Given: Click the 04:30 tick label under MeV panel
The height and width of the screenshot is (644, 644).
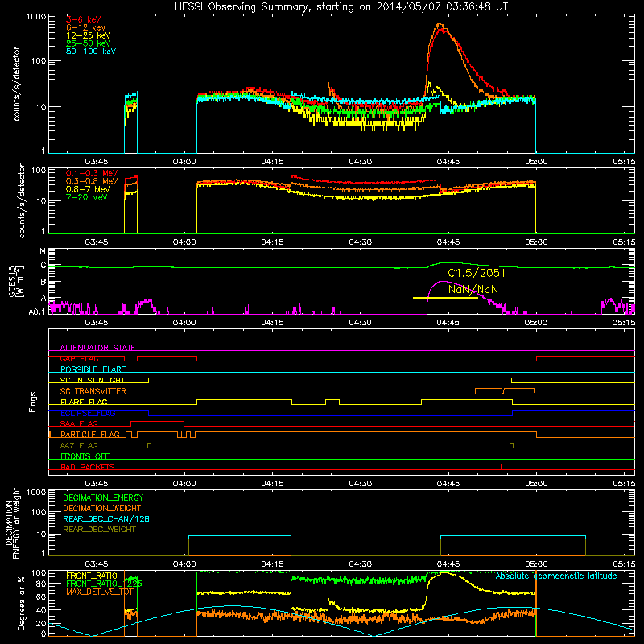Looking at the screenshot, I should (360, 242).
